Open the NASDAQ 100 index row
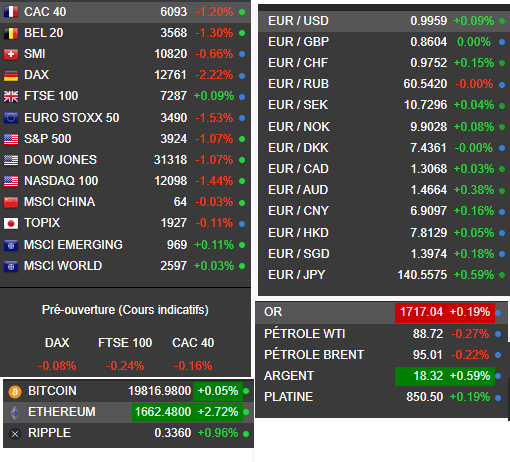Screen dimensions: 510x462 pyautogui.click(x=125, y=181)
